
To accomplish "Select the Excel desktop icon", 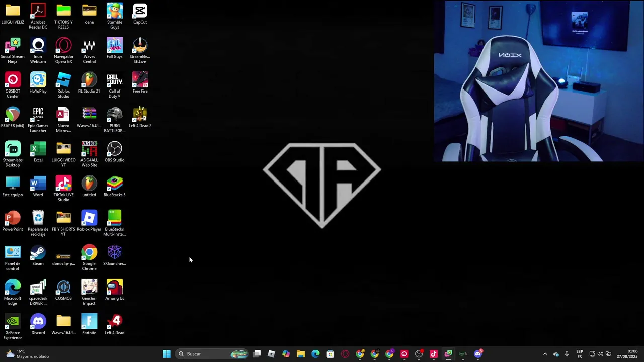I will [38, 152].
